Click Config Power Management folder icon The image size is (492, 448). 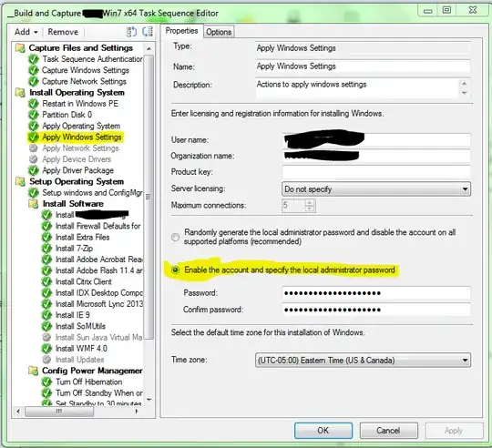34,371
